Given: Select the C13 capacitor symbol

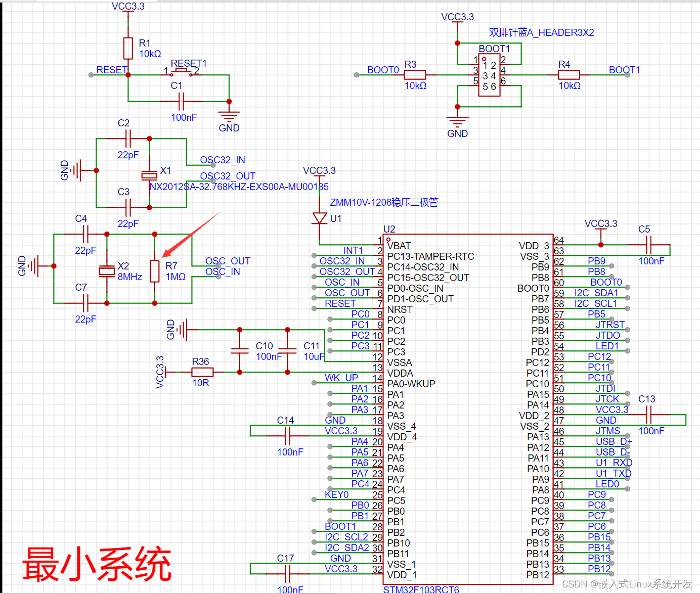Looking at the screenshot, I should (x=648, y=415).
